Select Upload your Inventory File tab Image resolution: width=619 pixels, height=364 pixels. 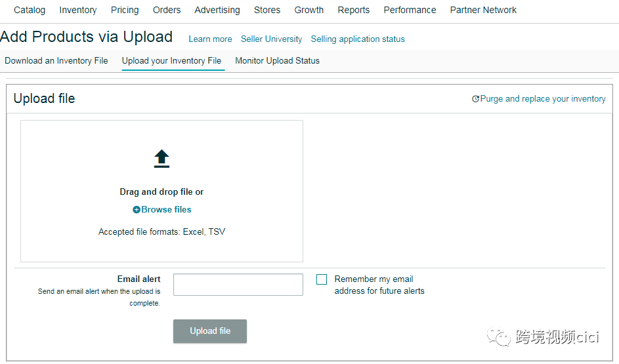point(171,61)
